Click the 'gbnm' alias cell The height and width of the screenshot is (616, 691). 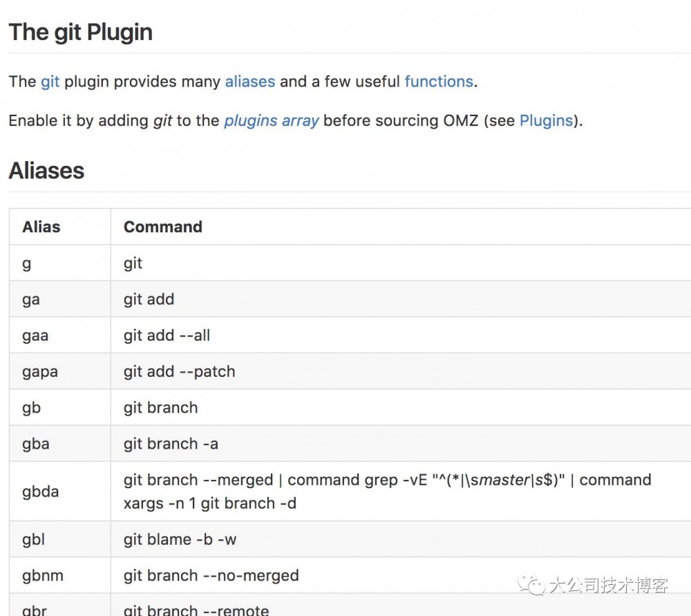tap(41, 575)
